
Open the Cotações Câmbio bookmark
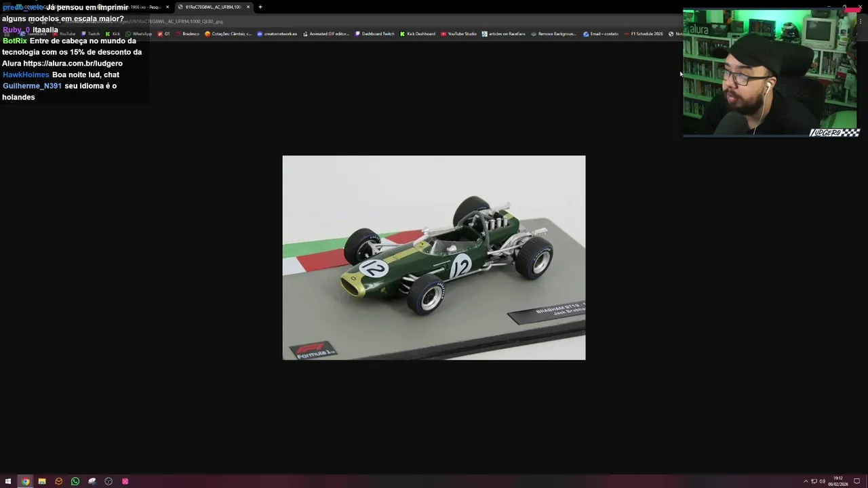pos(228,34)
